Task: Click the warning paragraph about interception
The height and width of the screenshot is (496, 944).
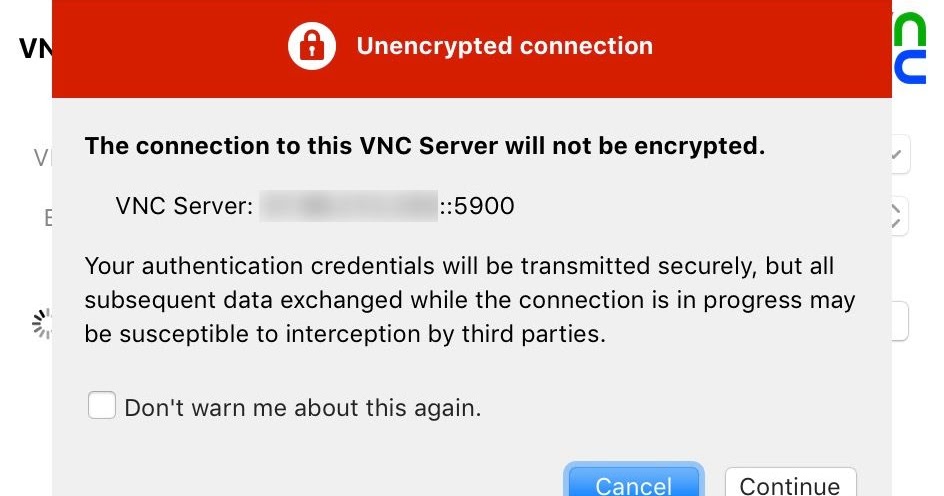Action: coord(470,300)
